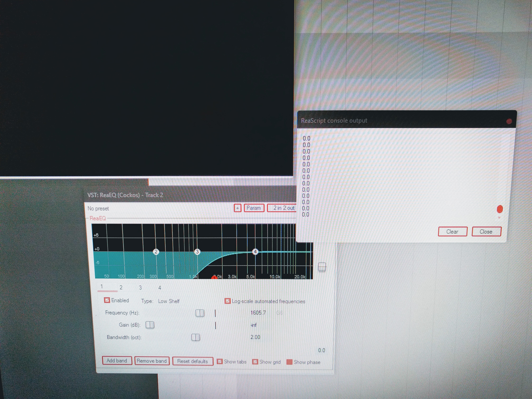The width and height of the screenshot is (532, 399).
Task: Click the output gain fader beside EQ graph
Action: coord(322,267)
